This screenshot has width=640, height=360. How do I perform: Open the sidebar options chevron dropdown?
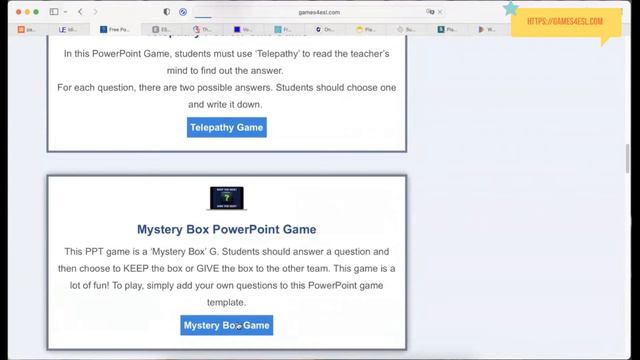tap(66, 12)
